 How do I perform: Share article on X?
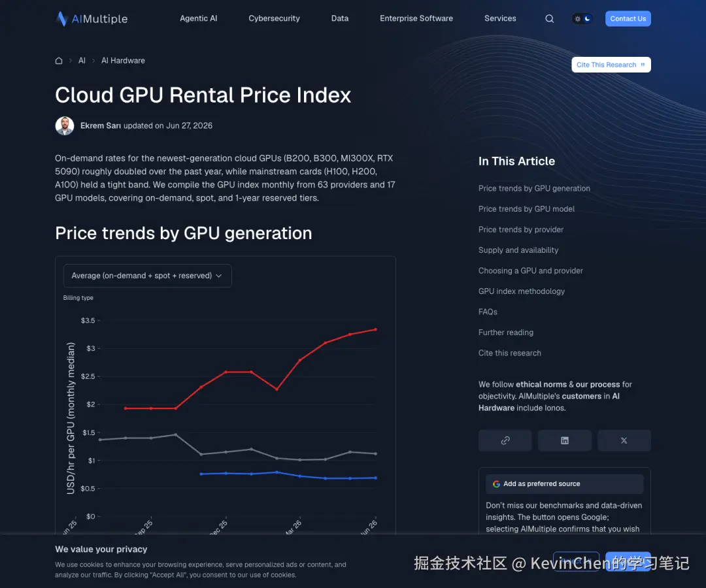coord(624,440)
